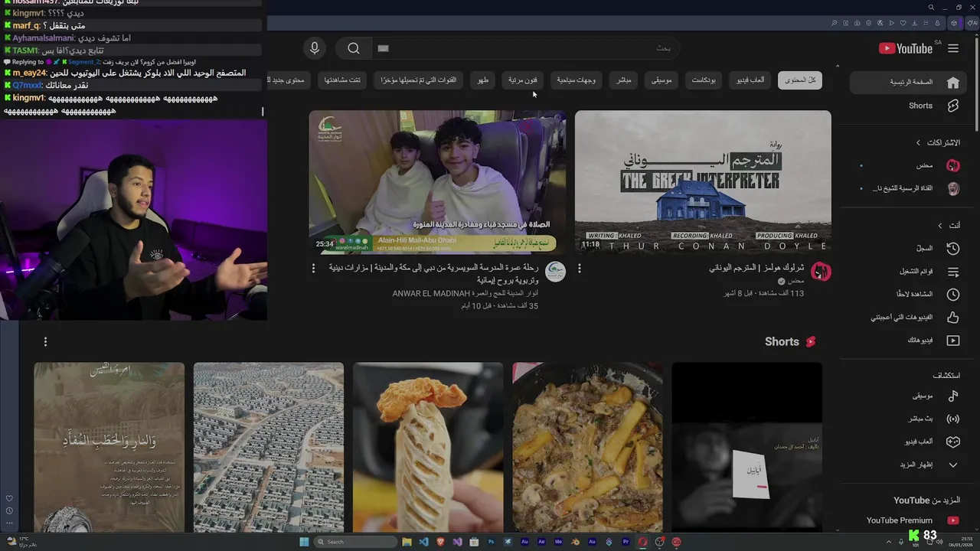Screen dimensions: 980x551
Task: Open Opera AI assistant button
Action: tap(972, 23)
